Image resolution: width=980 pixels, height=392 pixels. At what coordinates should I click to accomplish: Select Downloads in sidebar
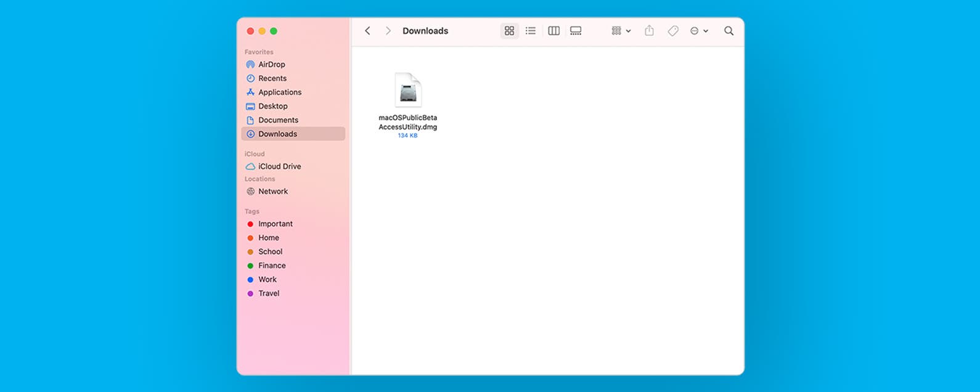[x=293, y=134]
